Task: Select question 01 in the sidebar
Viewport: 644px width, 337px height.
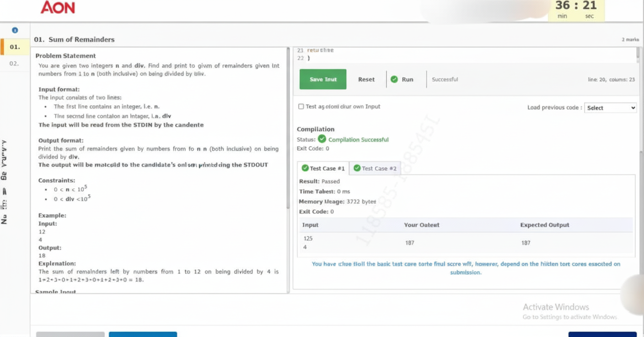Action: (x=15, y=47)
